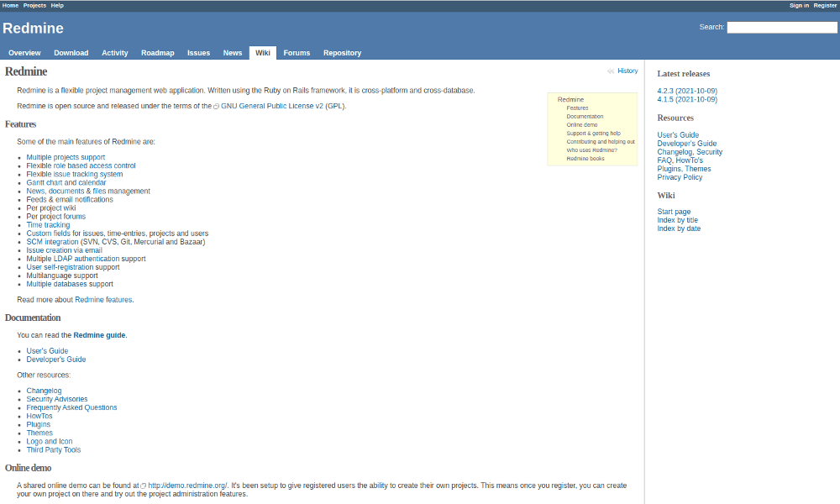Screen dimensions: 840x504
Task: Open the Themes link in Other resources
Action: coord(39,433)
